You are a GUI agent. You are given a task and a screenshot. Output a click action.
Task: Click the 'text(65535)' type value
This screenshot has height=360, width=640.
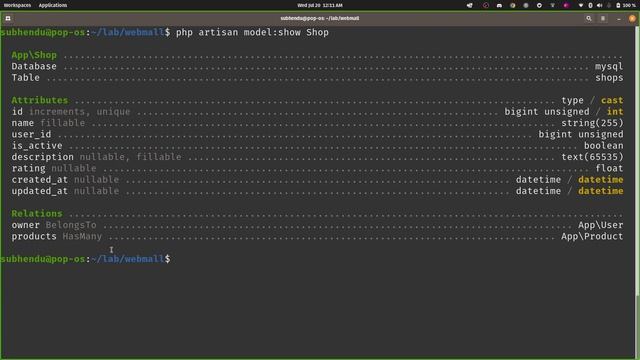point(592,157)
